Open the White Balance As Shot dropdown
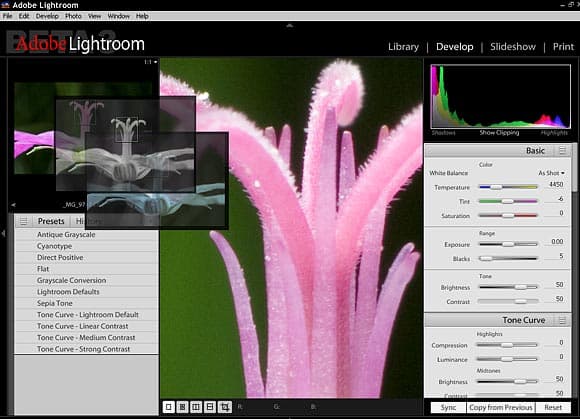 551,173
